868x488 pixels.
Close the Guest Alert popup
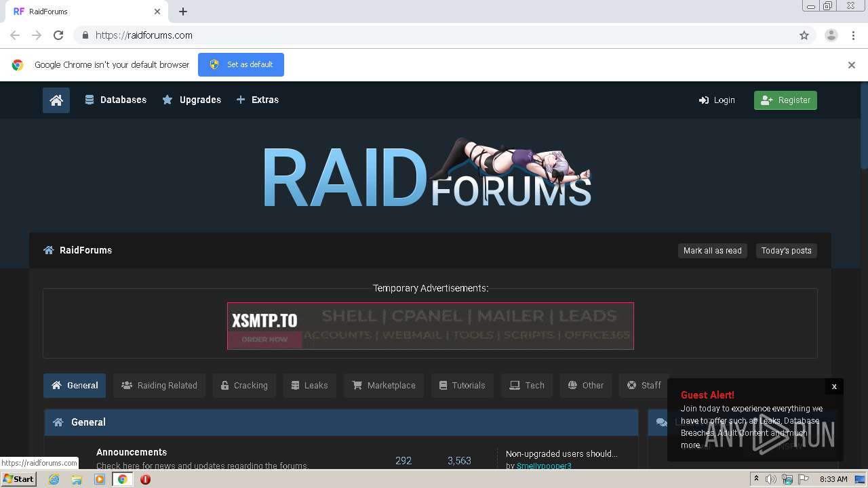[x=834, y=386]
